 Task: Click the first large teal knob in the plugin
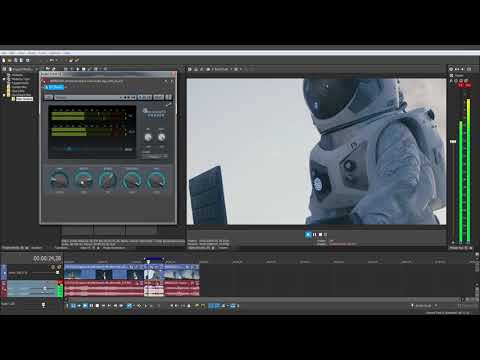59,180
